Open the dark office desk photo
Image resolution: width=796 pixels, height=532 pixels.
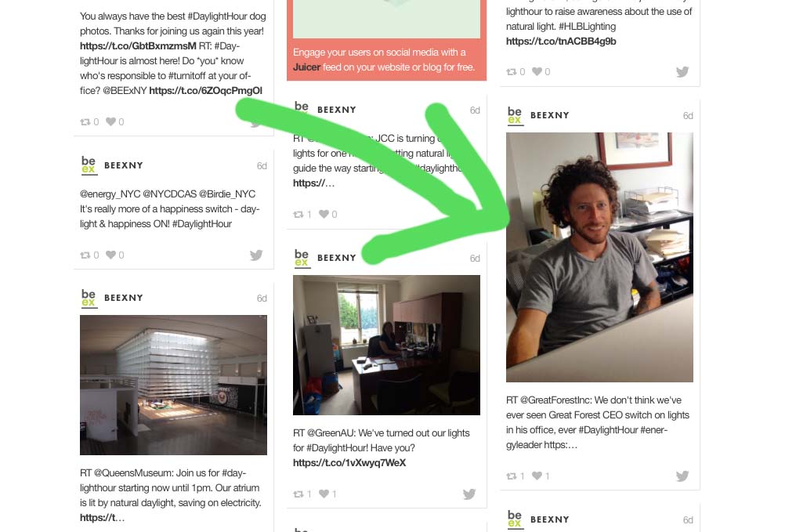[x=386, y=346]
